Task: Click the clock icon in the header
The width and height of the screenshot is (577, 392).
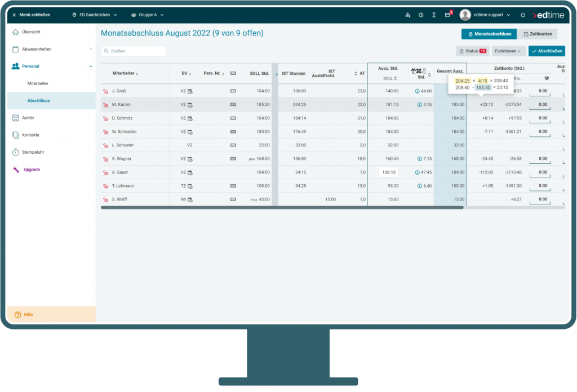Action: (x=421, y=15)
